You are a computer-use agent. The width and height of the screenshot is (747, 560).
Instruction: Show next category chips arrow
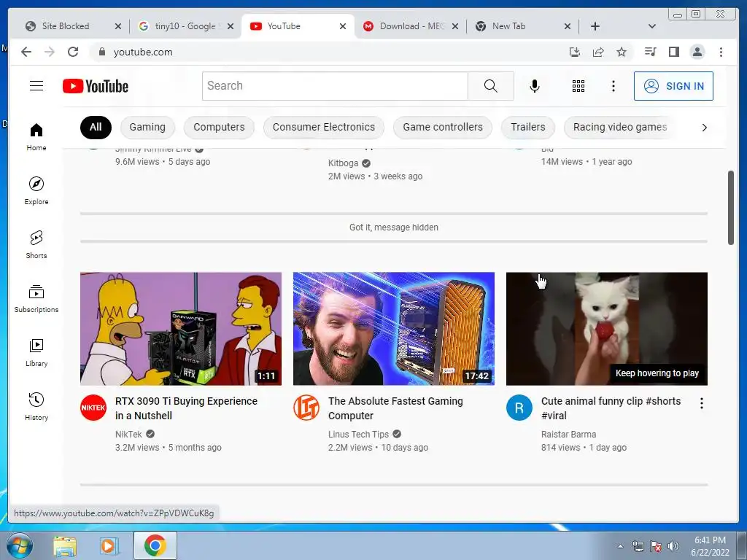pyautogui.click(x=704, y=127)
